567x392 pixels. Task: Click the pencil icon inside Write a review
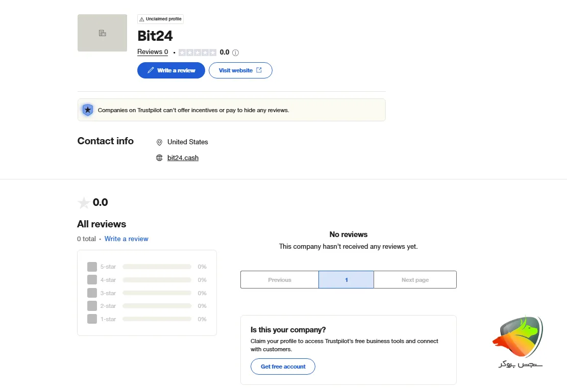click(x=152, y=70)
